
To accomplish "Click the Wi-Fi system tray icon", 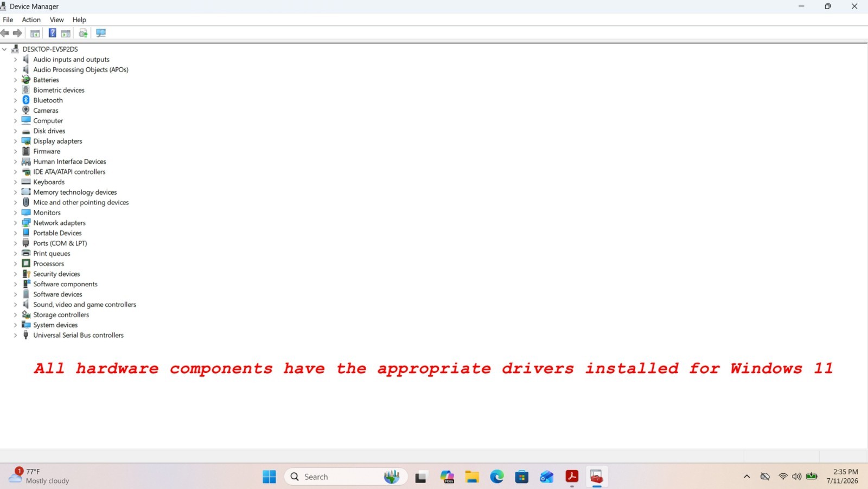I will pos(783,477).
